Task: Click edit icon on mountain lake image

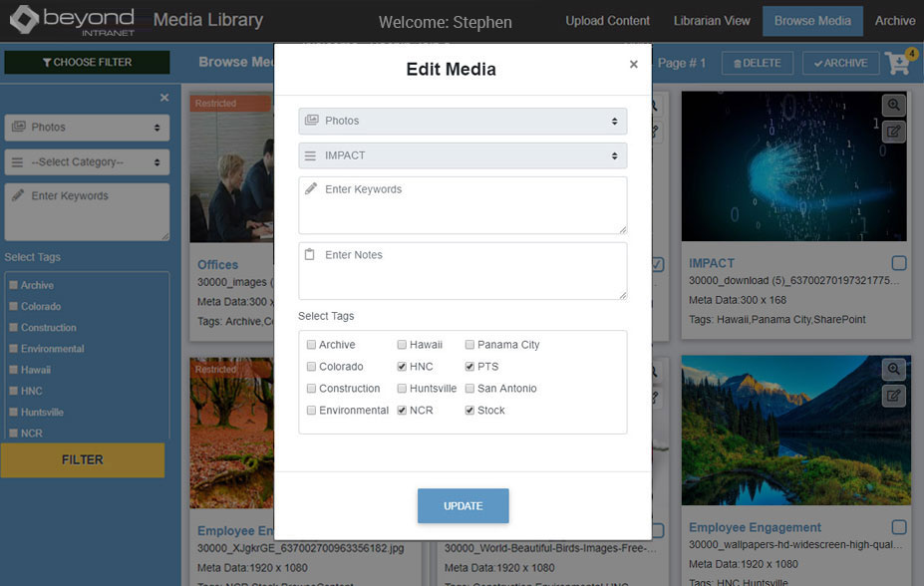Action: click(x=893, y=396)
